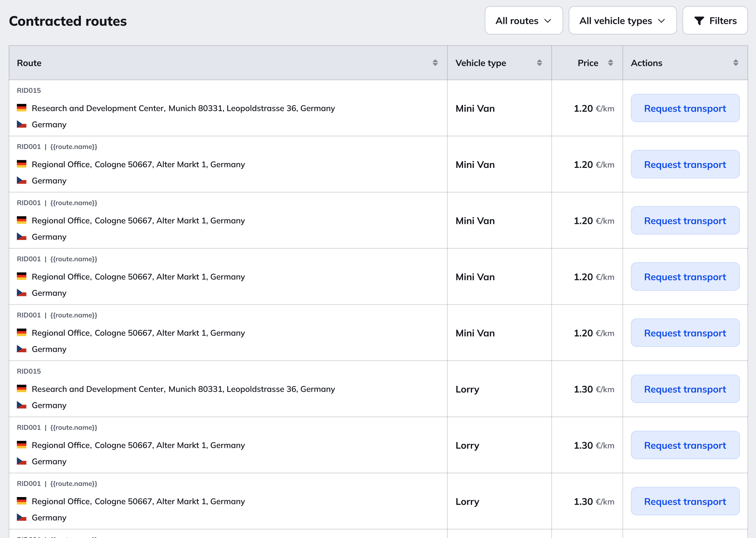The width and height of the screenshot is (756, 538).
Task: Open the Filters button
Action: pos(715,21)
